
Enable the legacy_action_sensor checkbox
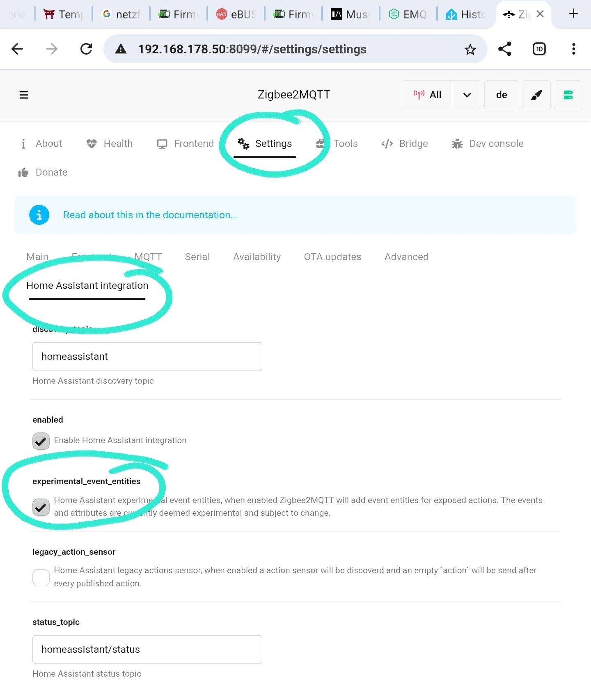pos(41,578)
